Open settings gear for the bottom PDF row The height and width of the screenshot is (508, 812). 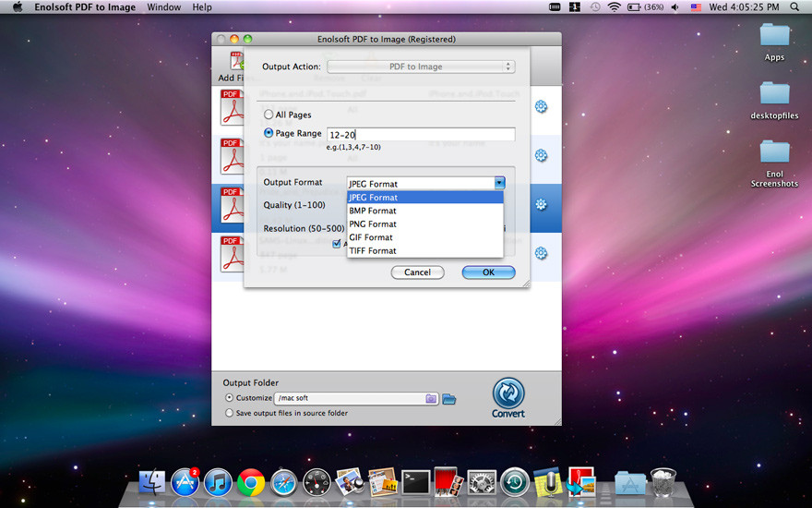541,253
